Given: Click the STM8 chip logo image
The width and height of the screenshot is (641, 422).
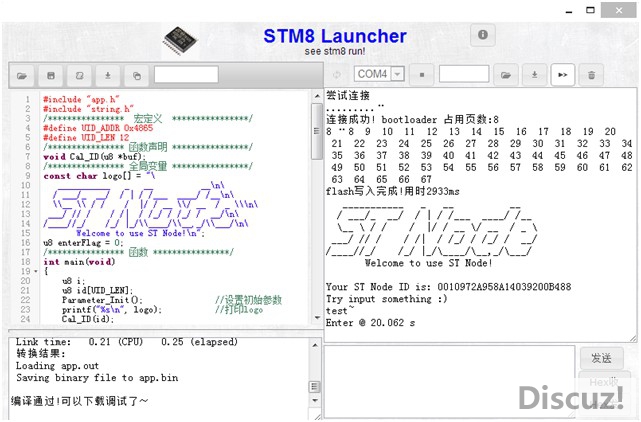Looking at the screenshot, I should 180,40.
